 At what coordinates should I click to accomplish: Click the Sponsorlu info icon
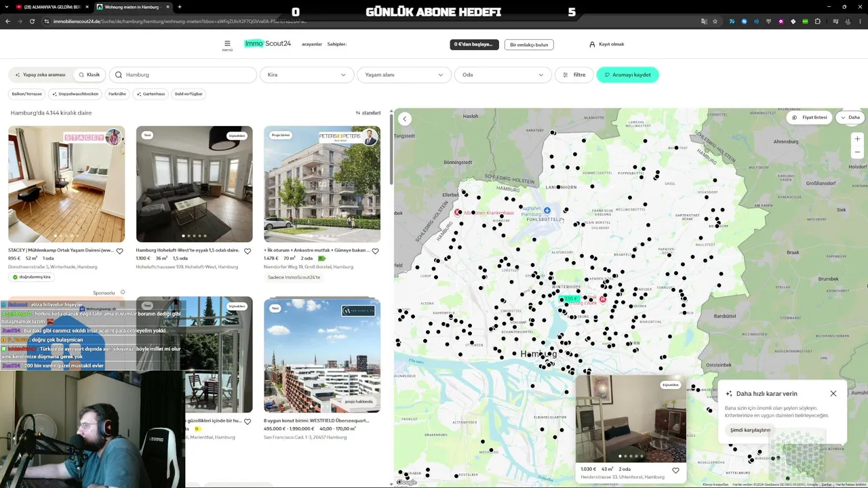point(123,292)
